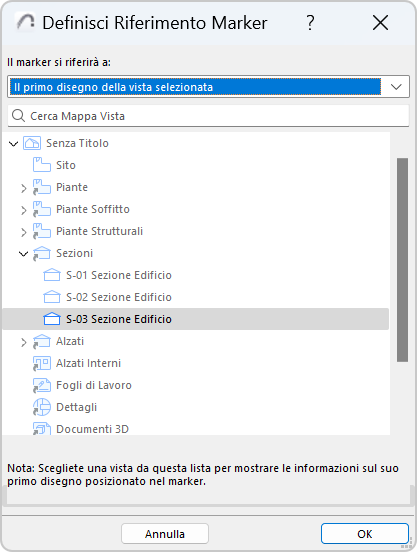Click the Piante folder icon
The image size is (417, 552).
tap(42, 187)
